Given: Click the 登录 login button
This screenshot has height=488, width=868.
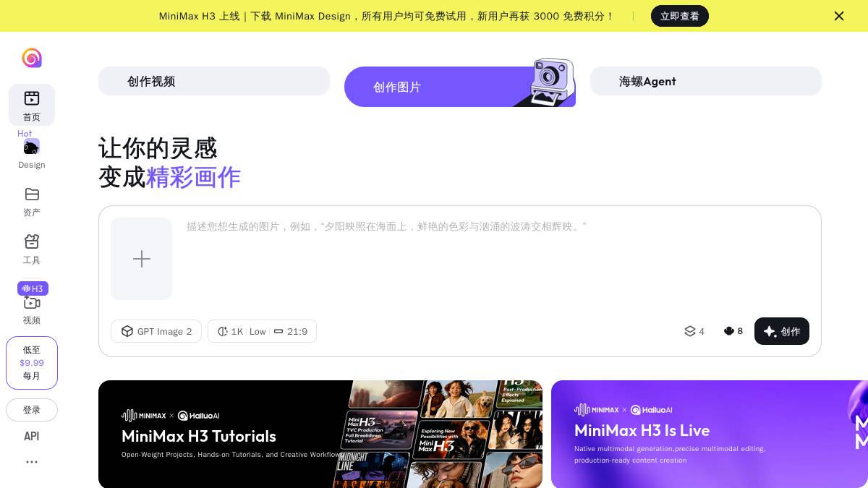Looking at the screenshot, I should [32, 410].
